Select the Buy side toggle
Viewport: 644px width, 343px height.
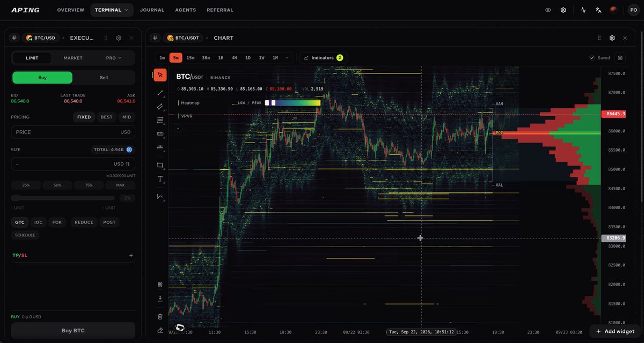[42, 78]
